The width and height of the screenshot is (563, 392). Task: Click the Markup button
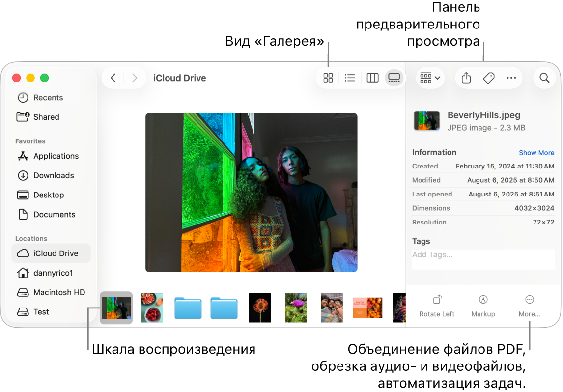[x=483, y=306]
